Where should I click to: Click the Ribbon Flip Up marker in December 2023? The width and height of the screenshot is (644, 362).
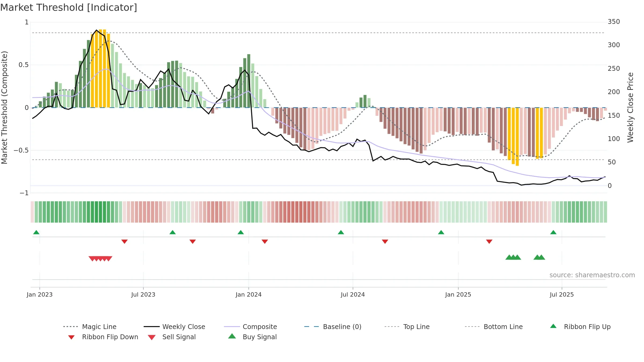[x=241, y=232]
